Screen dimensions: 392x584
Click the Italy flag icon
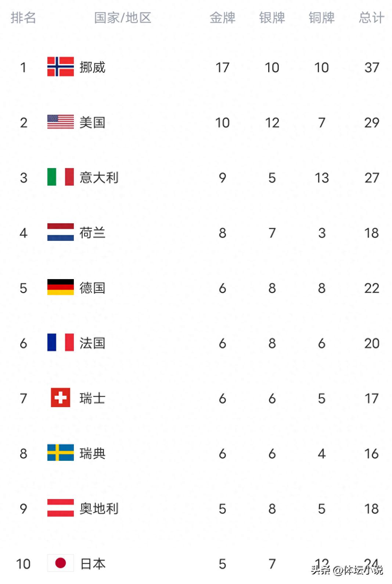point(61,177)
